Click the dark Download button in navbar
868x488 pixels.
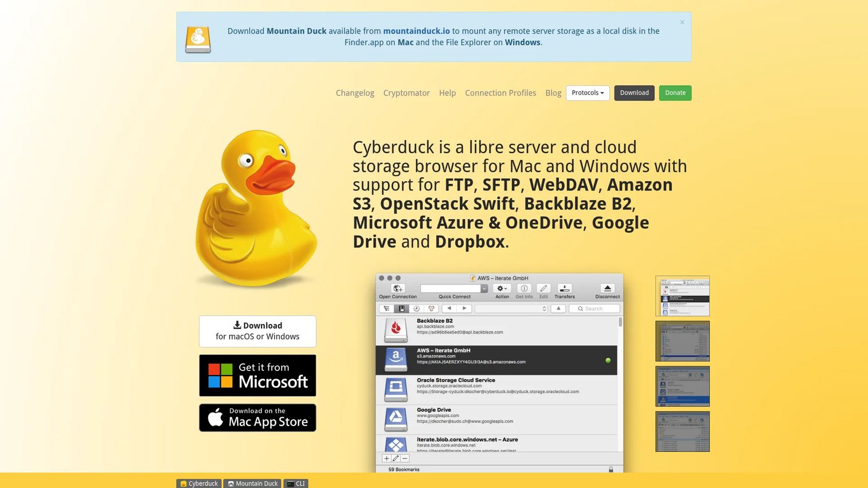pos(634,93)
